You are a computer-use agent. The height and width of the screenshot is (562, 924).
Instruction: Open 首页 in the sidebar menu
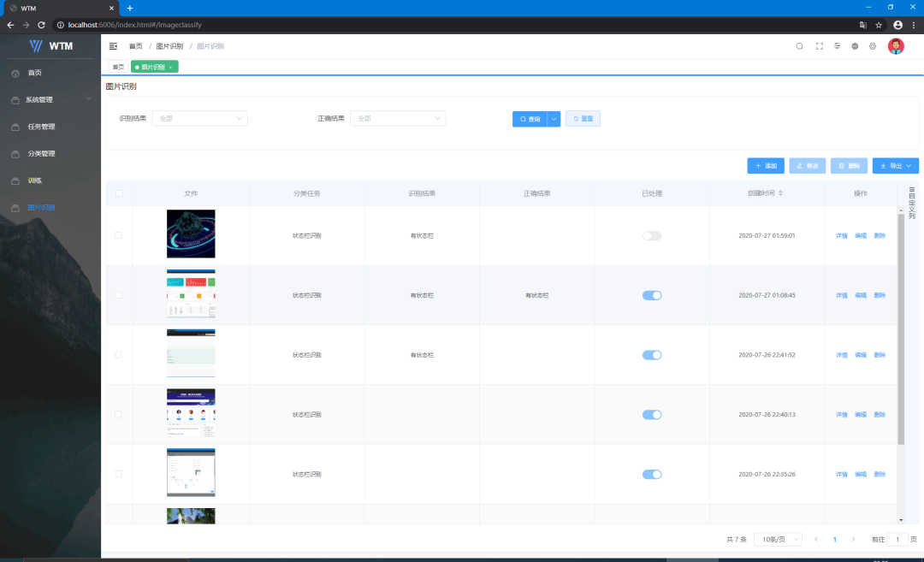click(x=50, y=73)
